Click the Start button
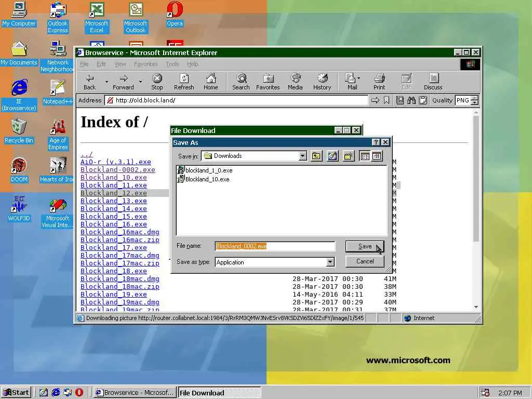Screen dimensions: 532x399 [16, 393]
